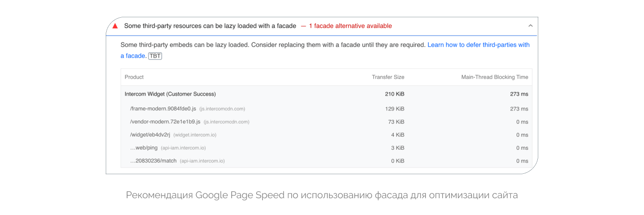Click the audit title 'Some third-party resources'
Viewport: 644px width, 215px height.
point(210,26)
